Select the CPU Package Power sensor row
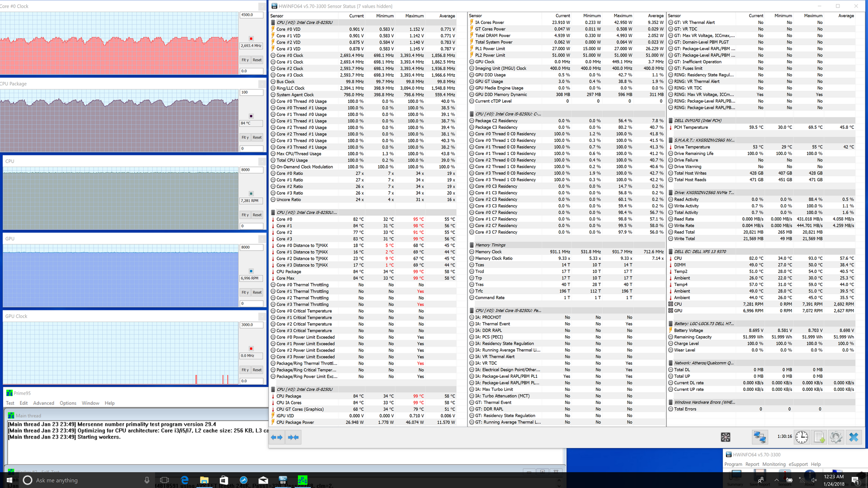The height and width of the screenshot is (488, 868). 295,422
